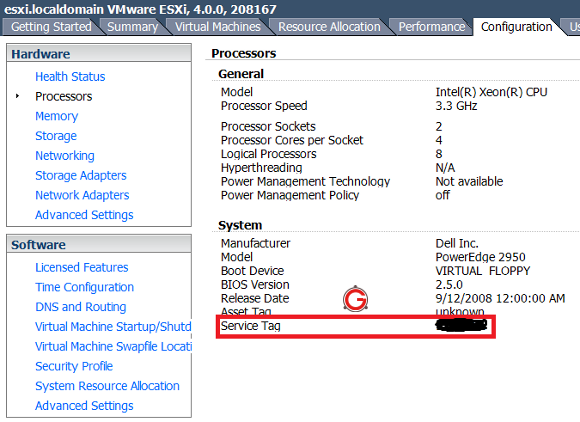Open Time Configuration link

click(x=84, y=287)
